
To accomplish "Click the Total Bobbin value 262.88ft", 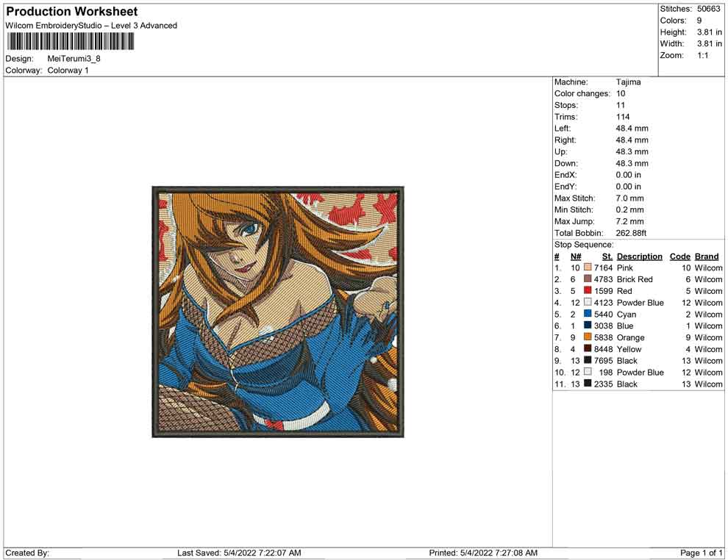I will tap(631, 233).
